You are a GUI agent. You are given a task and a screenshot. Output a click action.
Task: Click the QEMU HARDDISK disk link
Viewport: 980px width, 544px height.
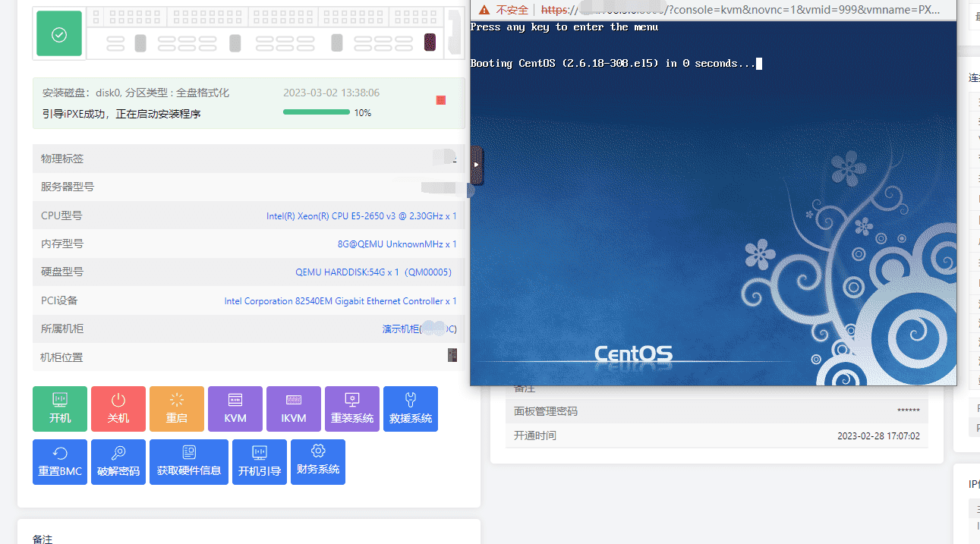coord(373,272)
